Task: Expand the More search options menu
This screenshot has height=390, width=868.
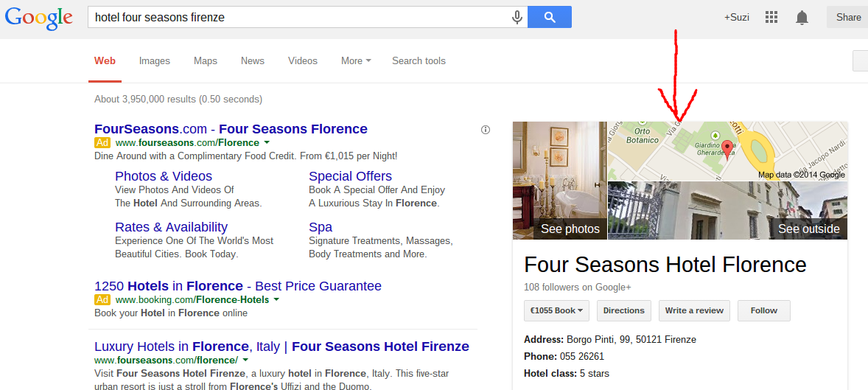Action: point(356,61)
